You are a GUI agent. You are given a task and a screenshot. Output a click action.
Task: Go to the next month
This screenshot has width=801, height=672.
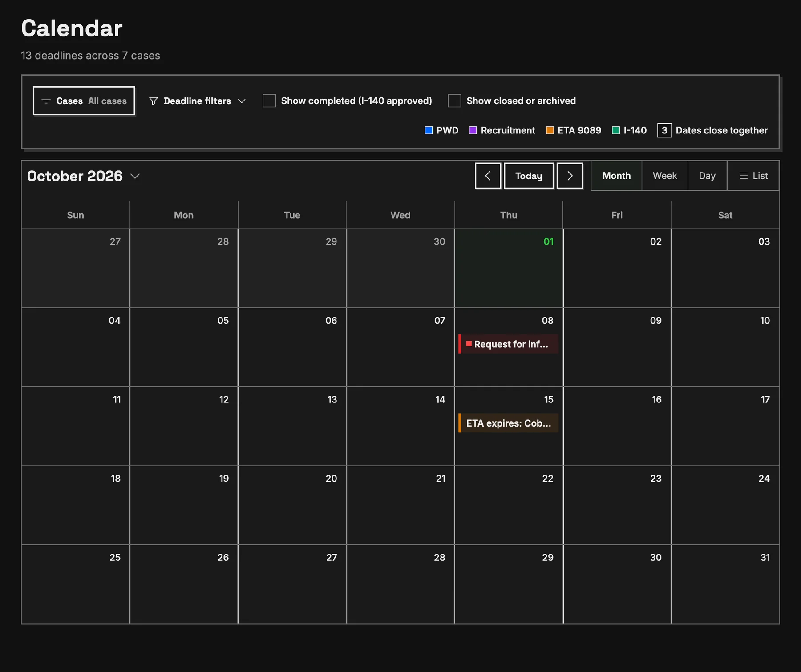(570, 176)
